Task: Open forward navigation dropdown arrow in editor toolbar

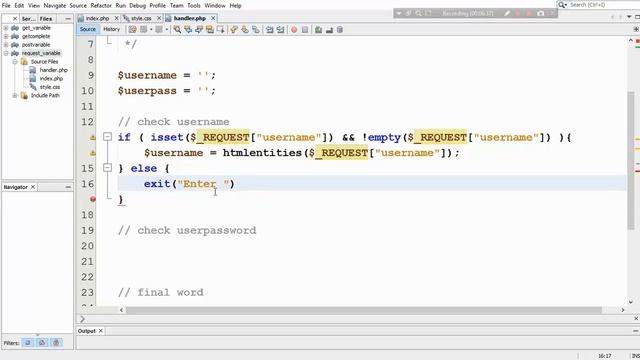Action: [x=167, y=30]
